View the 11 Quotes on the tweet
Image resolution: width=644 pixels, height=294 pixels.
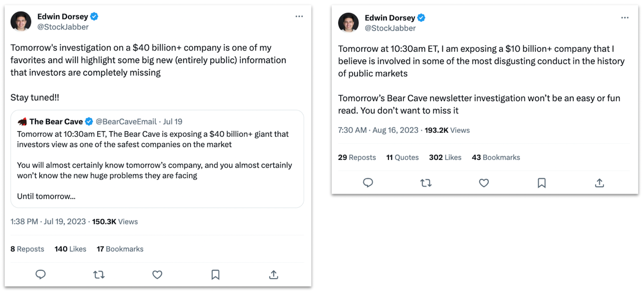click(x=402, y=157)
